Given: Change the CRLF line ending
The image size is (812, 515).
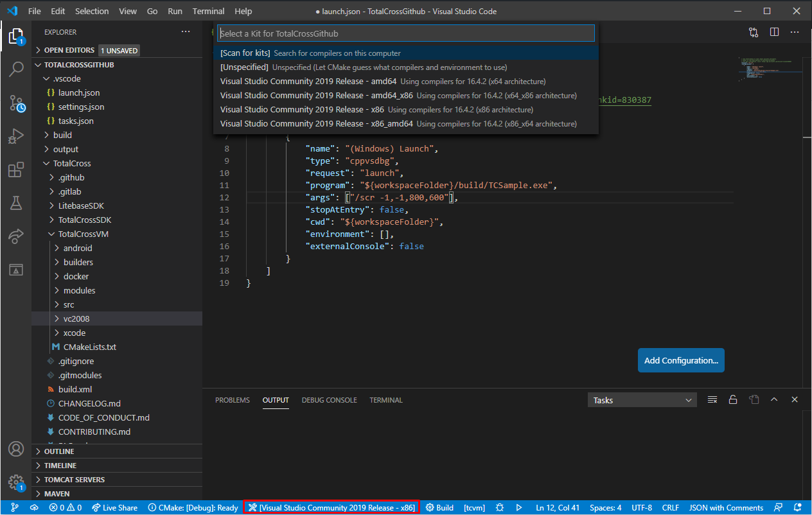Looking at the screenshot, I should coord(670,507).
